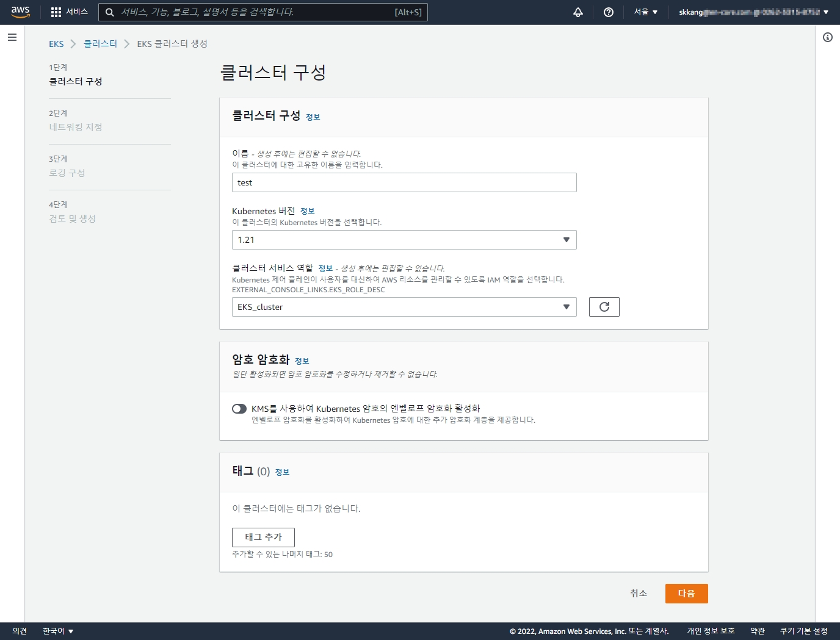Image resolution: width=840 pixels, height=640 pixels.
Task: Open the account menu starting with skkang
Action: [754, 12]
